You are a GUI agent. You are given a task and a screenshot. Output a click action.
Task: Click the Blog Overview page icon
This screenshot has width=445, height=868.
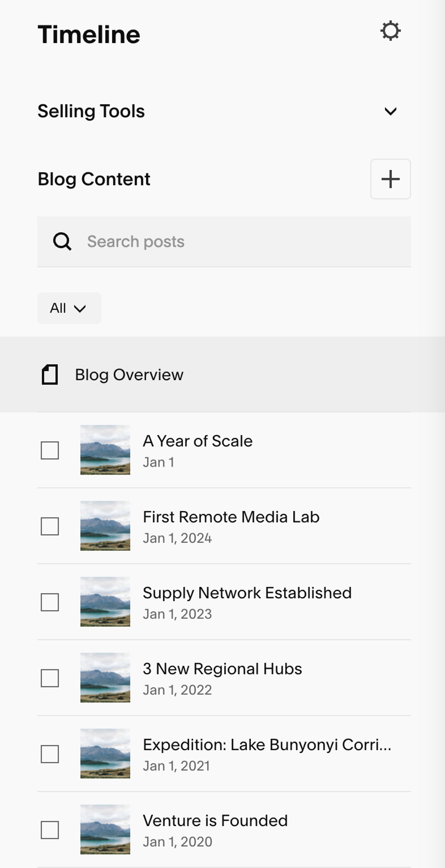(x=50, y=374)
